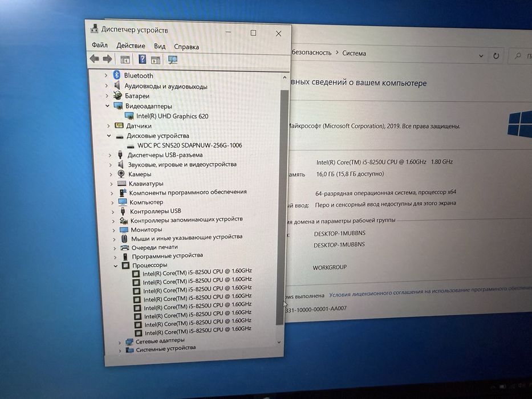Click the Клавиатуры keyboard icon
The width and height of the screenshot is (532, 399).
(x=121, y=183)
